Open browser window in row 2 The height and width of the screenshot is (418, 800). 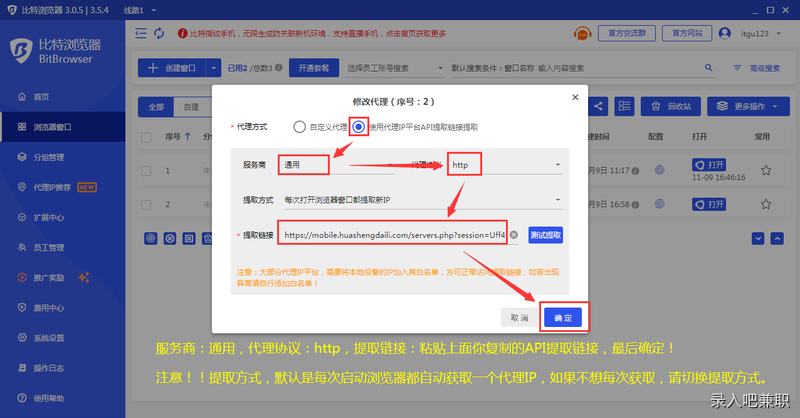pyautogui.click(x=709, y=204)
